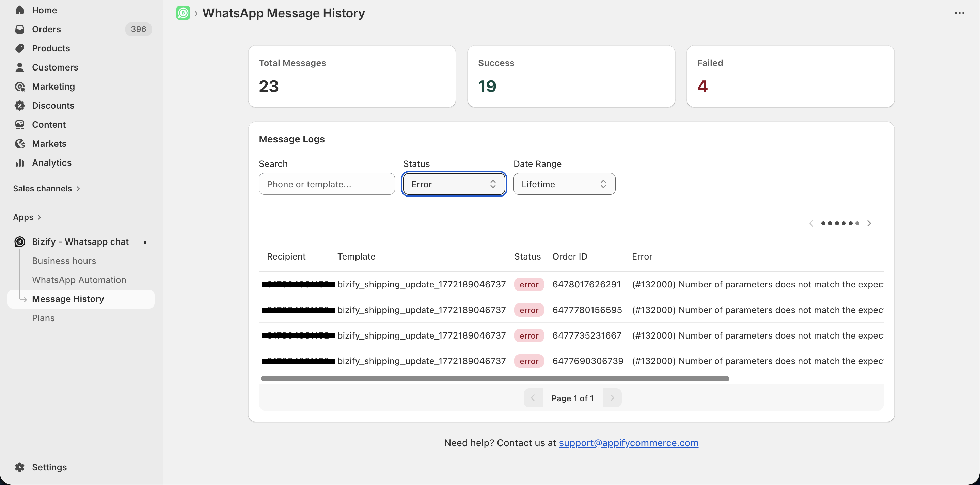980x485 pixels.
Task: Open the Home icon in sidebar
Action: coord(20,10)
